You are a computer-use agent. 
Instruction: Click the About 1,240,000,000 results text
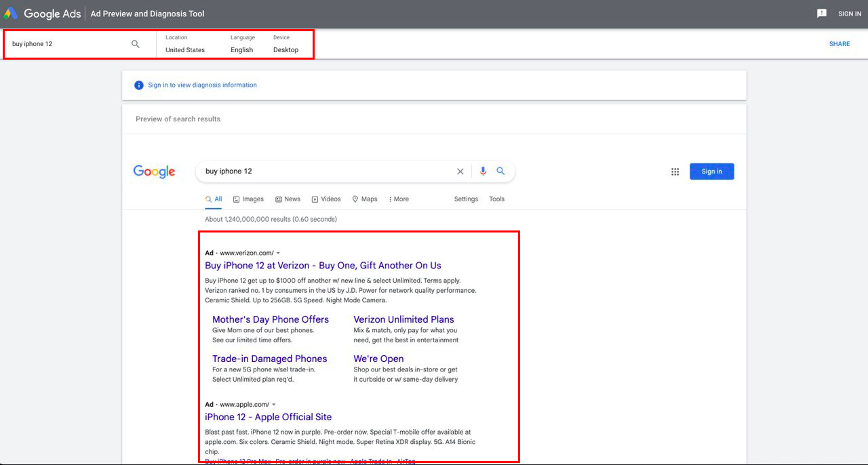click(271, 219)
